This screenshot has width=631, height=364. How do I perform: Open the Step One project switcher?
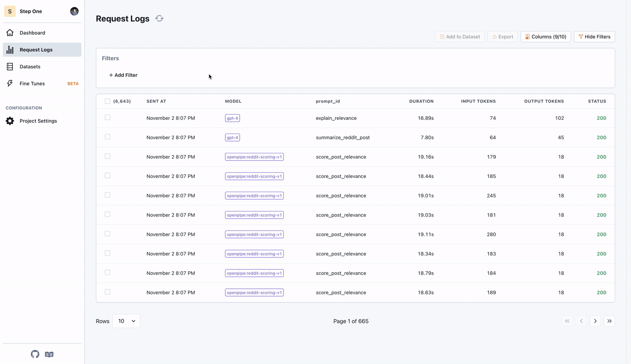31,11
